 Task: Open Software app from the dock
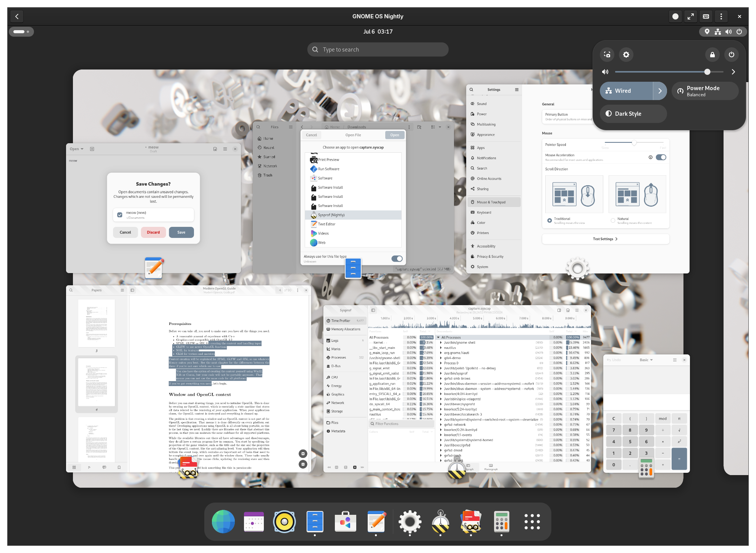point(346,522)
